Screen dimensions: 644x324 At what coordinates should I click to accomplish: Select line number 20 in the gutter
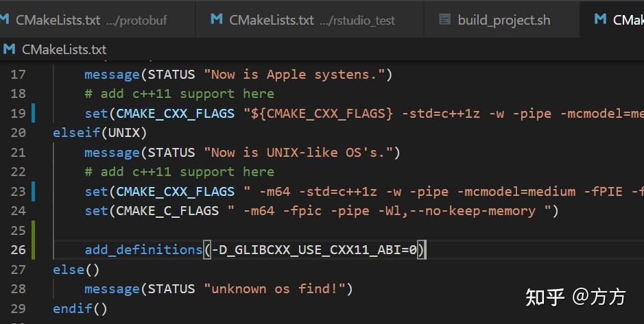pyautogui.click(x=19, y=132)
